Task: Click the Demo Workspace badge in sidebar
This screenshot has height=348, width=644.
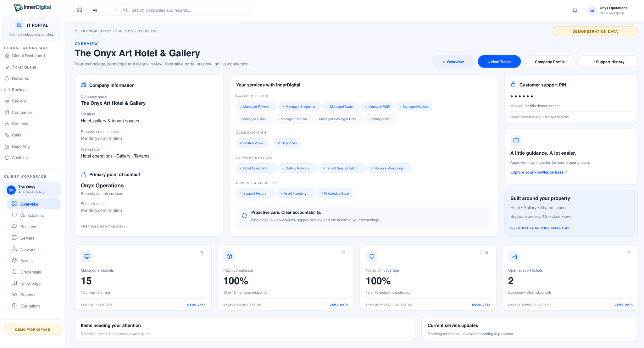Action: coord(32,329)
